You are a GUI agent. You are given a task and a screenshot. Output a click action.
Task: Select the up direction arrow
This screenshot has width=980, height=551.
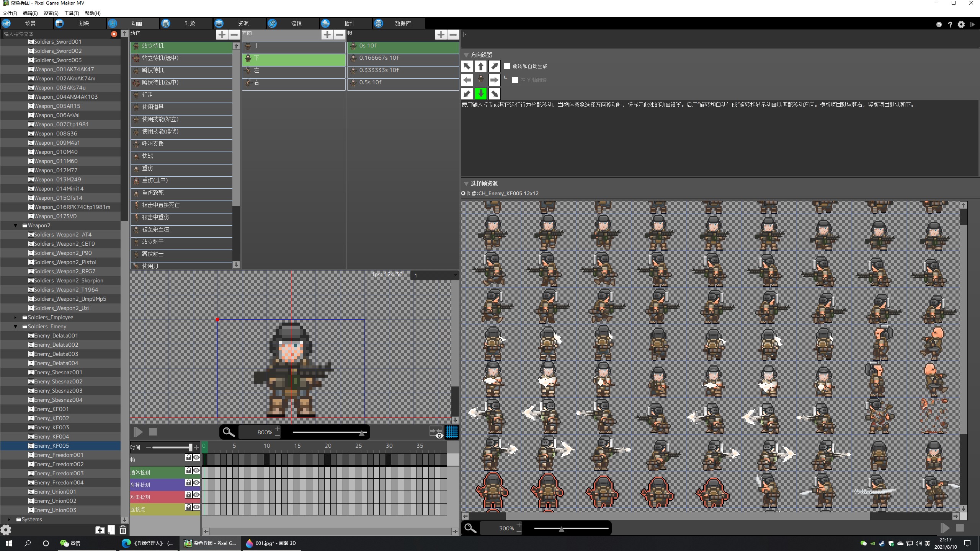[480, 66]
